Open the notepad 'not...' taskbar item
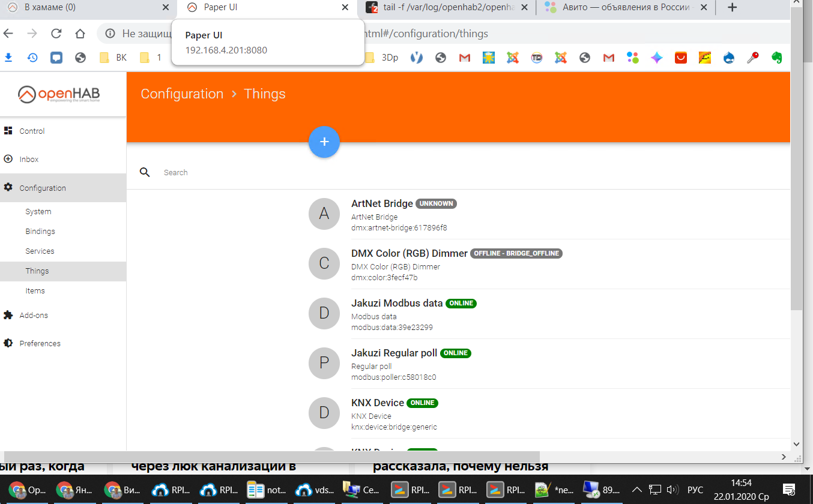Viewport: 813px width, 504px height. 267,489
